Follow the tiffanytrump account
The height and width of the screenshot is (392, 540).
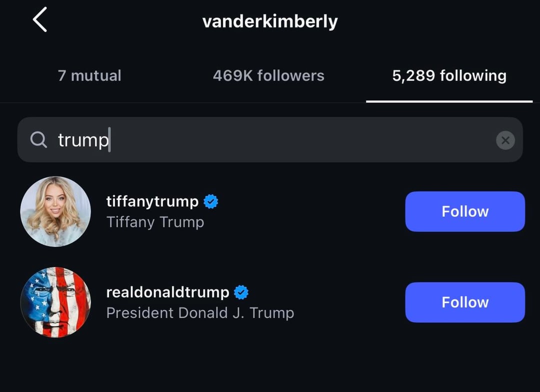pos(464,211)
